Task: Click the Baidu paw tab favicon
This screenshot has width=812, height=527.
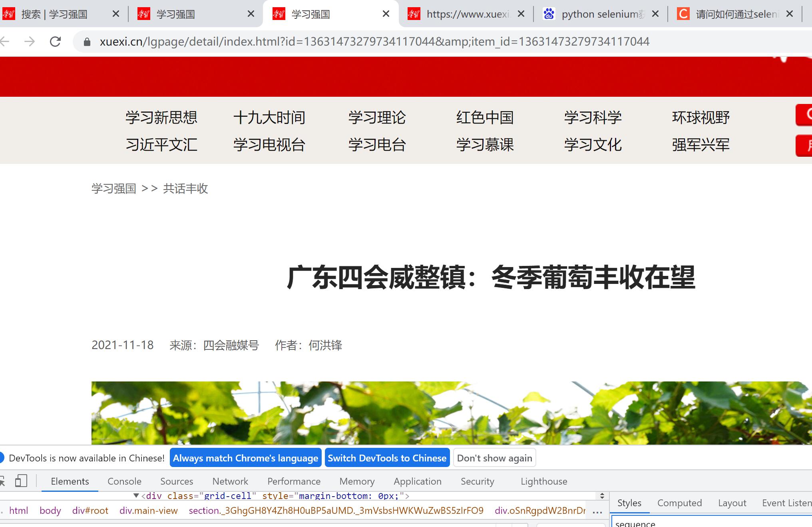Action: pos(549,14)
